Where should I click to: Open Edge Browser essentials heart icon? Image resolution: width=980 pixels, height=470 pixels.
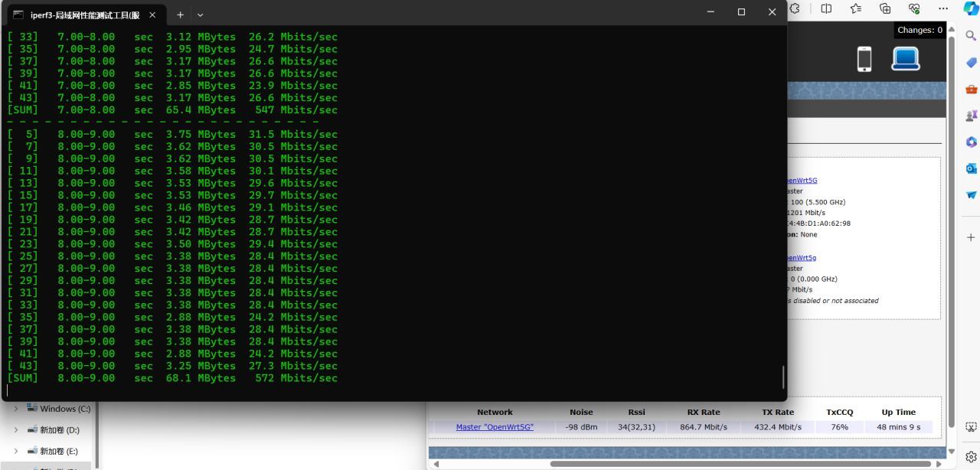point(914,8)
